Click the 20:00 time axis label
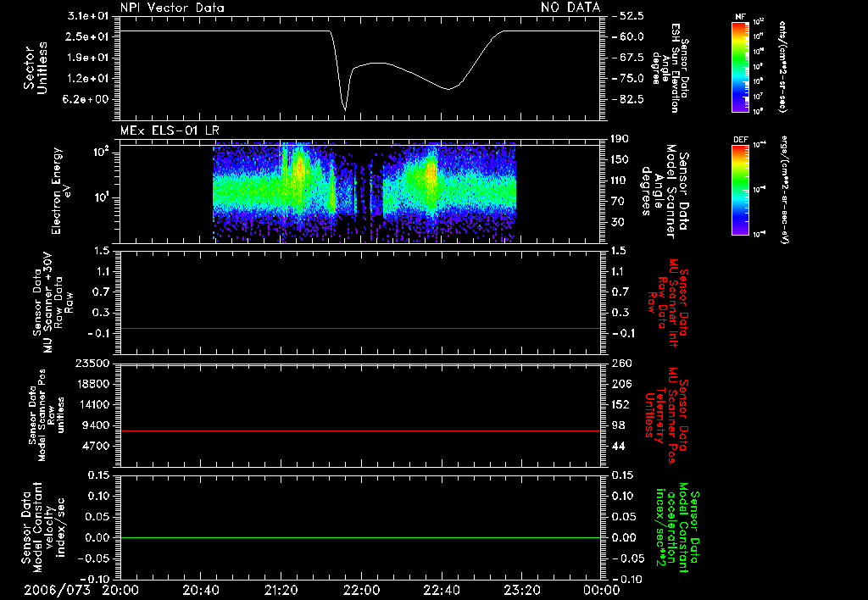This screenshot has width=868, height=600. click(120, 590)
